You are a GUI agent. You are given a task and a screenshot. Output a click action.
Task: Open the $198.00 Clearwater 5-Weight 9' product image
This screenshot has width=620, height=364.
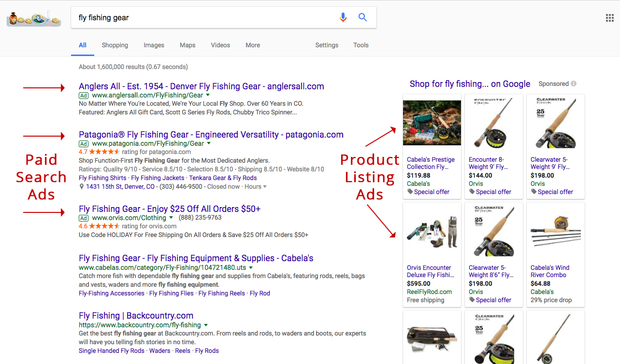pyautogui.click(x=556, y=123)
